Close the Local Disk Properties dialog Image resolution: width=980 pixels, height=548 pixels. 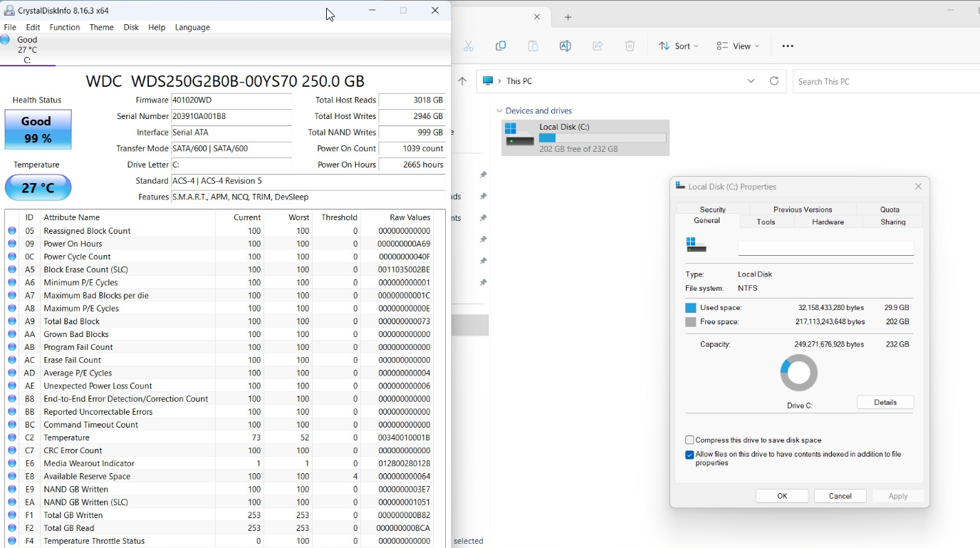point(918,187)
